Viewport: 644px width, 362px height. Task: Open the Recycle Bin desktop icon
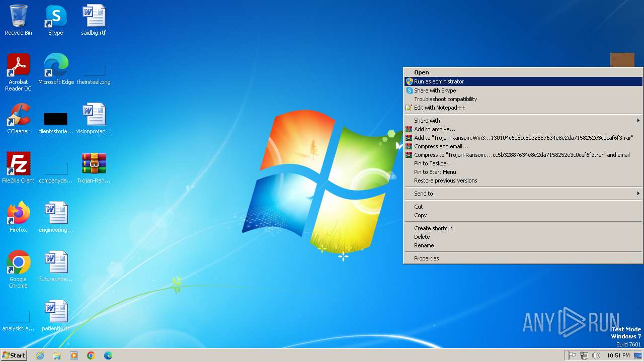[18, 20]
